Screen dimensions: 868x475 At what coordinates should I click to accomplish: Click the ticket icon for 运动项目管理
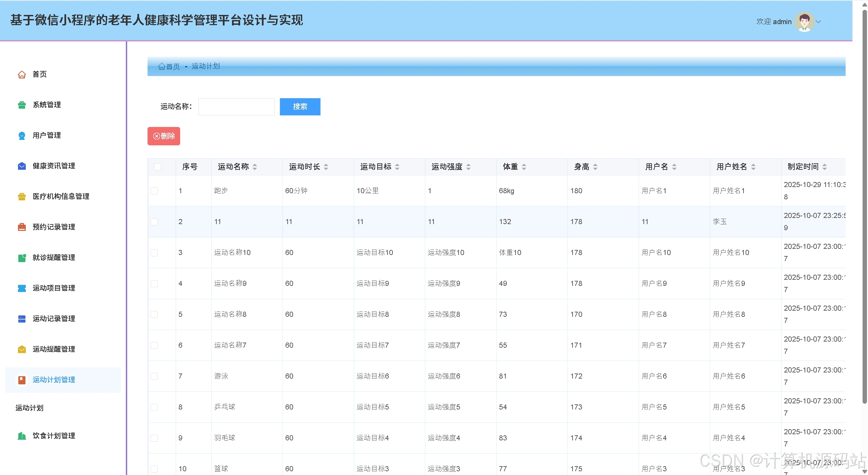[x=22, y=288]
